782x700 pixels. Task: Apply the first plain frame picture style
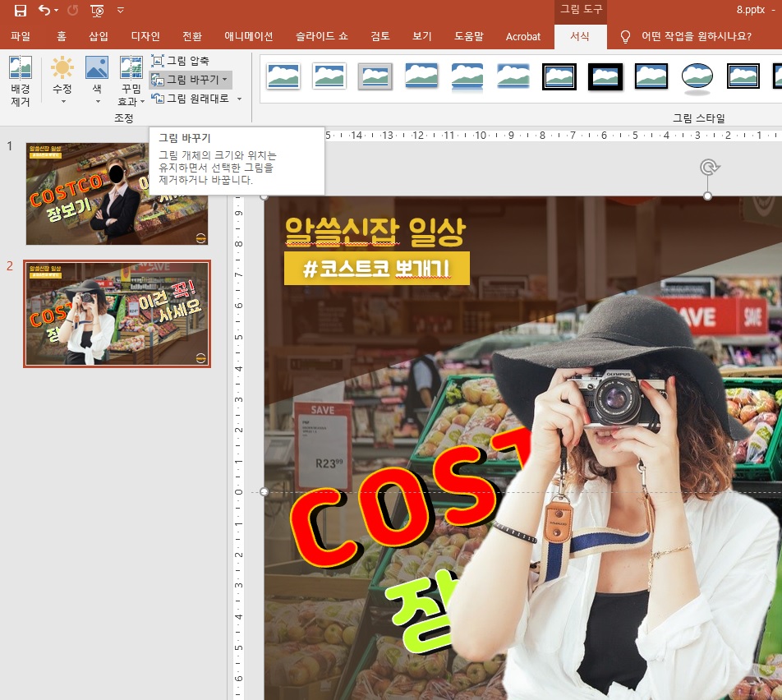[283, 76]
